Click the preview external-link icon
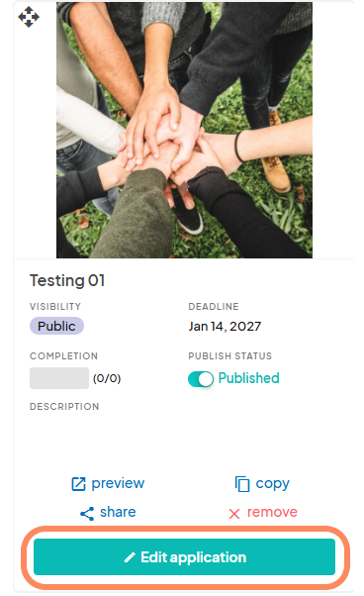The height and width of the screenshot is (596, 364). (x=78, y=484)
